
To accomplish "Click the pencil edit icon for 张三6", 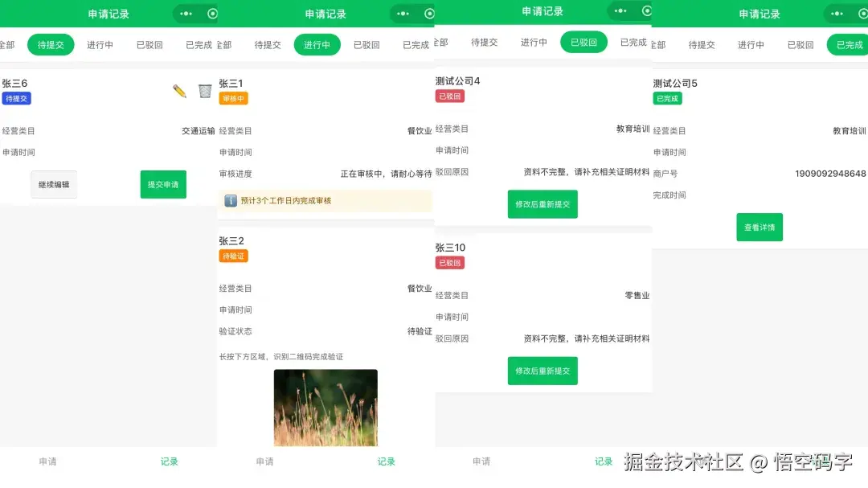I will (x=178, y=92).
